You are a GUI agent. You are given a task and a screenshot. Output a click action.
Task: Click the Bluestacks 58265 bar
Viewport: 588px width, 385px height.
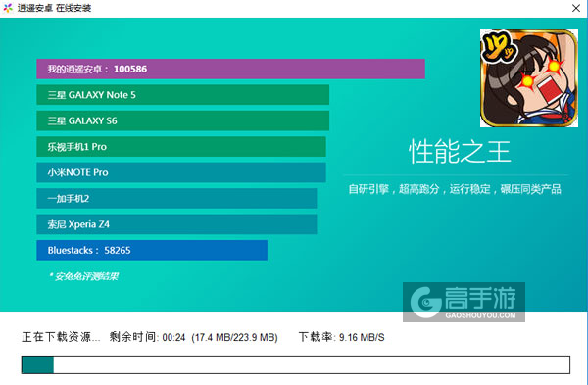(x=152, y=250)
